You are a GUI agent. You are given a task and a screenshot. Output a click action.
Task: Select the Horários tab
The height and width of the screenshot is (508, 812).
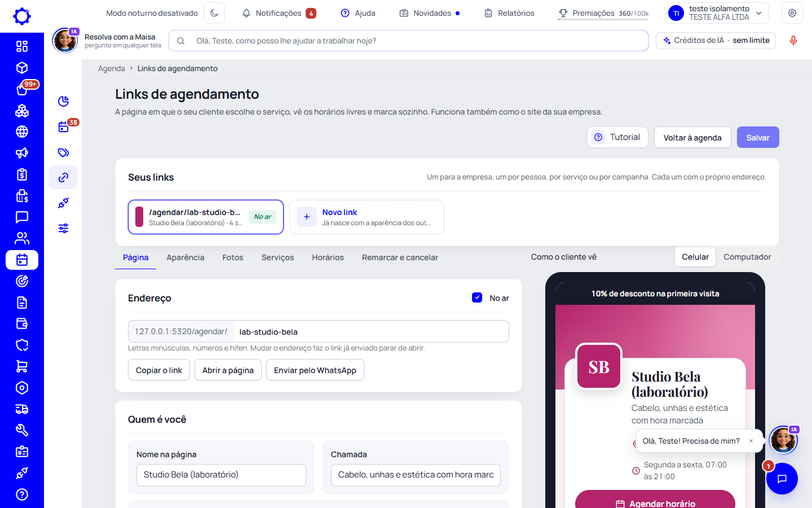pos(328,257)
